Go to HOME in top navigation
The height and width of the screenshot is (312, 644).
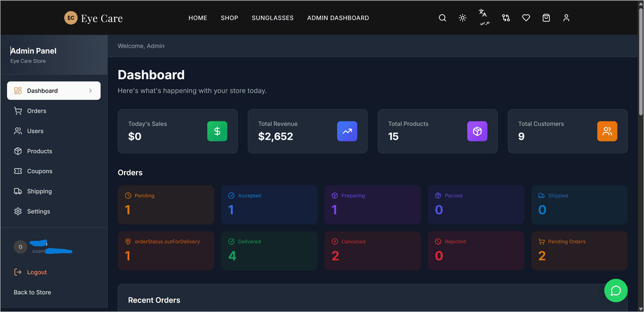point(198,18)
